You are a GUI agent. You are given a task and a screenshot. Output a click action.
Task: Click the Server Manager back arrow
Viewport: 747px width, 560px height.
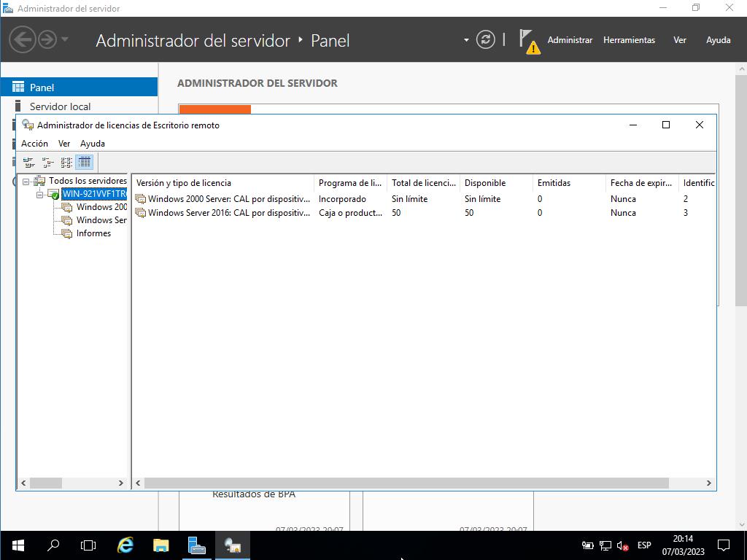[23, 39]
